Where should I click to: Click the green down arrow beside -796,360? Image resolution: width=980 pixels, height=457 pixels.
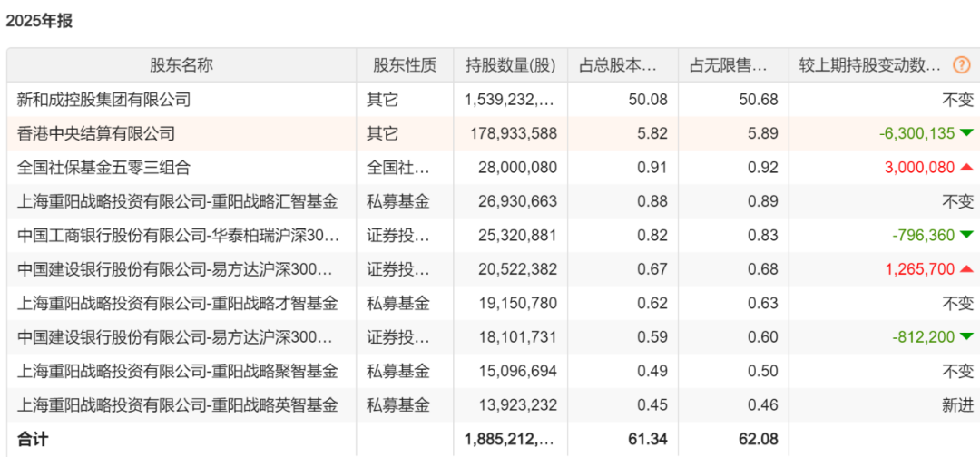[967, 235]
